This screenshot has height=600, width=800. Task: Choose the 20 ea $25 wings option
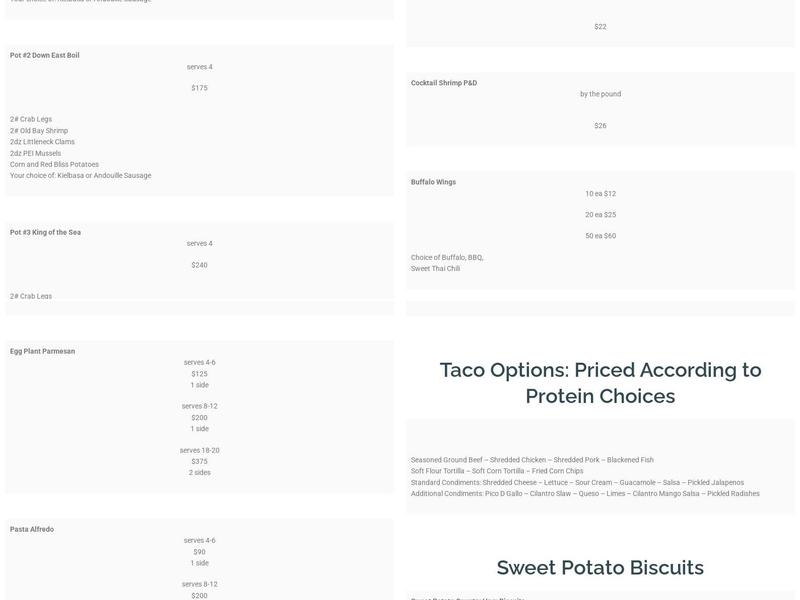click(x=600, y=215)
